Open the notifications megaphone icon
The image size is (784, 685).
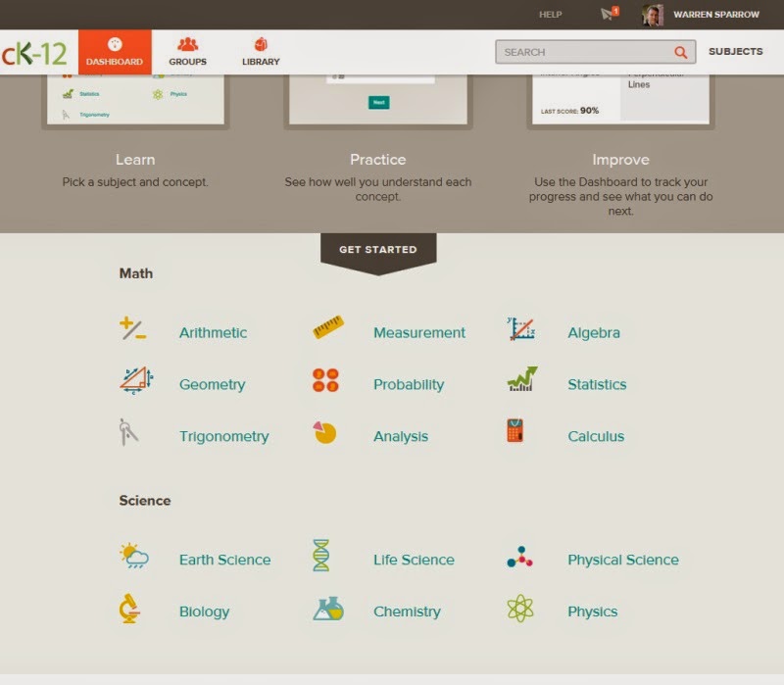(x=609, y=13)
